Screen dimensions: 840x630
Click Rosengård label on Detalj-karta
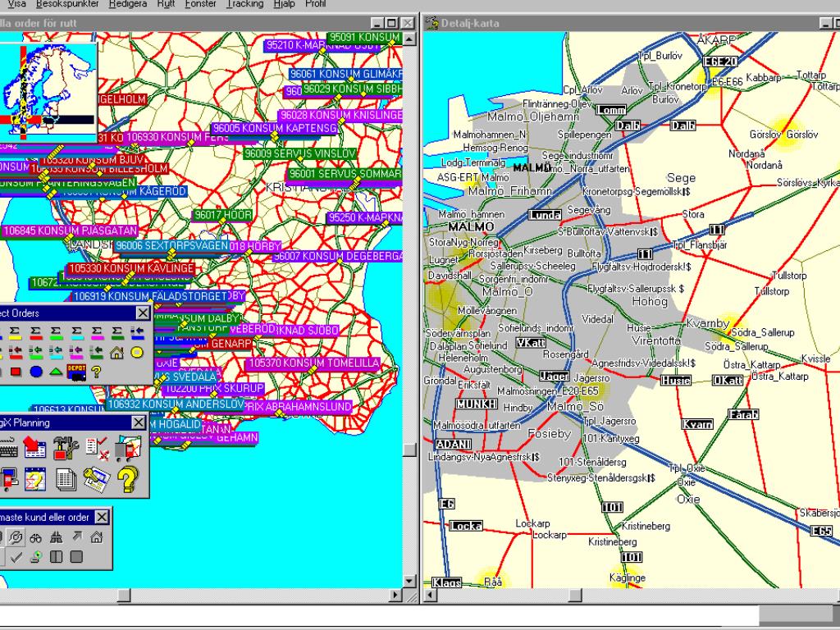(566, 354)
